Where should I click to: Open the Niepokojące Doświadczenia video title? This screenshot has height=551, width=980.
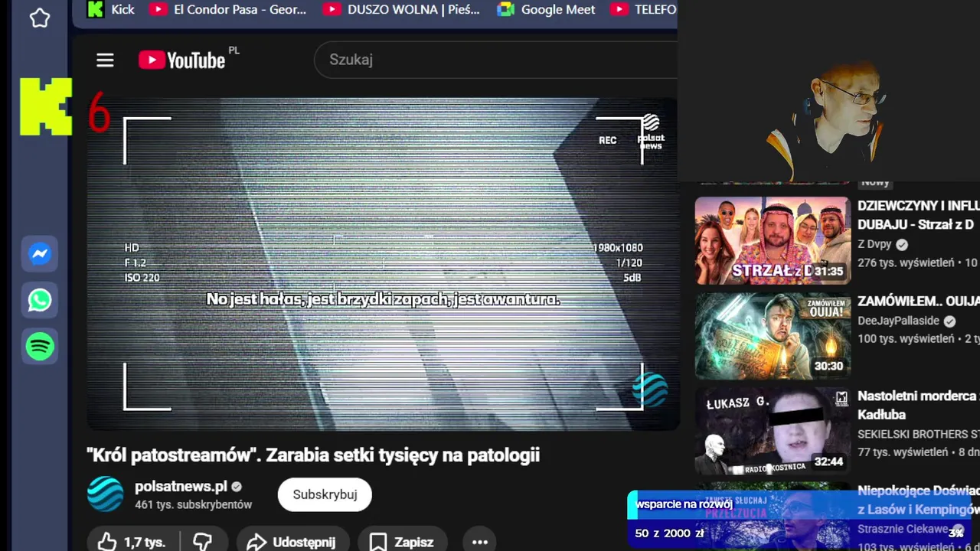point(918,500)
